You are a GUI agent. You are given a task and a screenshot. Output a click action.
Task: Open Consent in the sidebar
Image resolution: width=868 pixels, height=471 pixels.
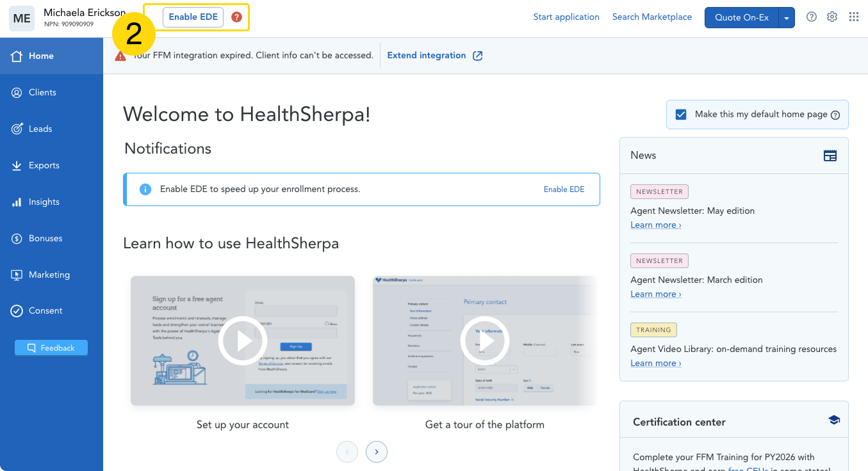click(x=51, y=311)
